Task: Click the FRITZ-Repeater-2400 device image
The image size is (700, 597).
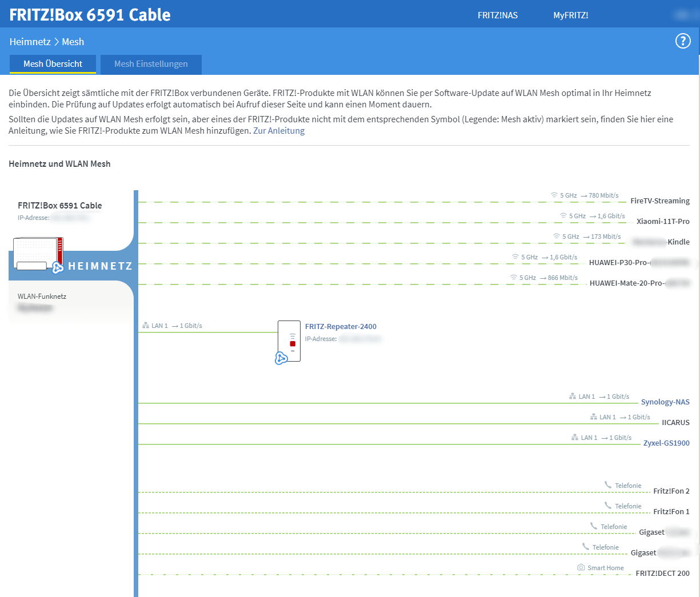Action: [289, 341]
